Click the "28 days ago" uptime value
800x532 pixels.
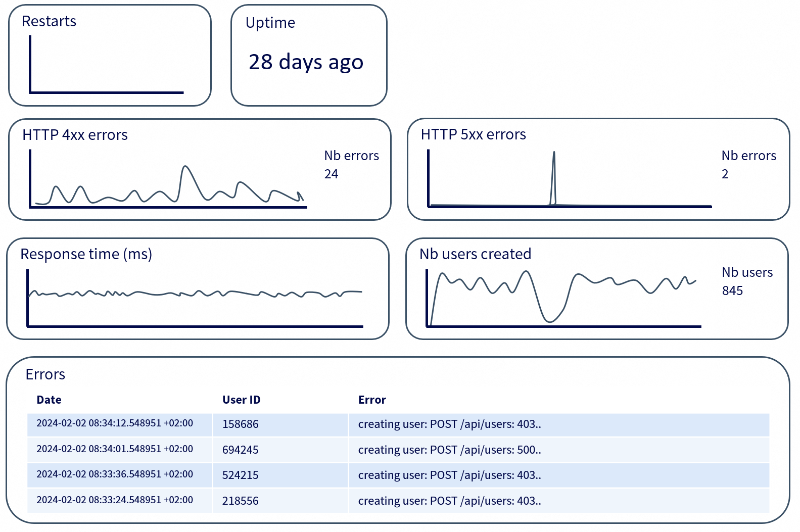tap(306, 62)
